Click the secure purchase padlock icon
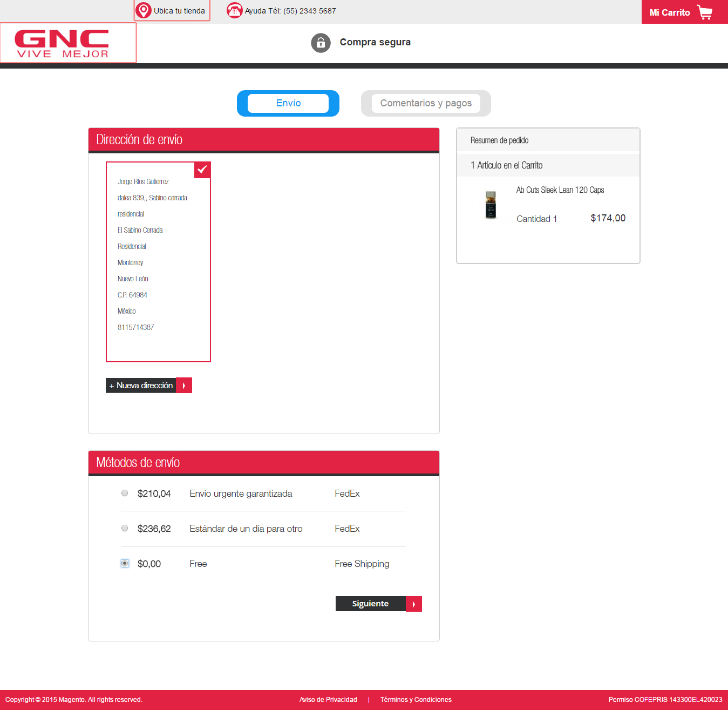 [x=321, y=43]
